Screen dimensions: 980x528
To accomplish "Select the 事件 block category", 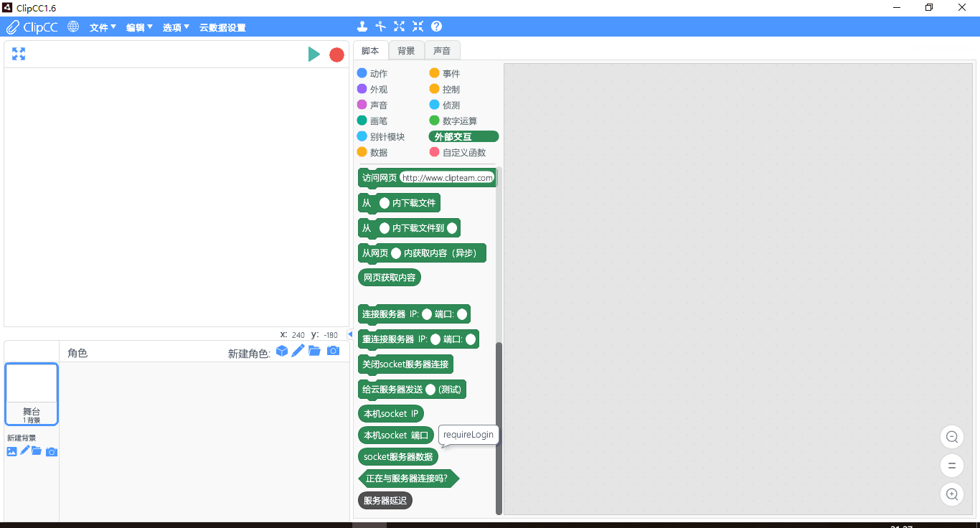I will 445,73.
